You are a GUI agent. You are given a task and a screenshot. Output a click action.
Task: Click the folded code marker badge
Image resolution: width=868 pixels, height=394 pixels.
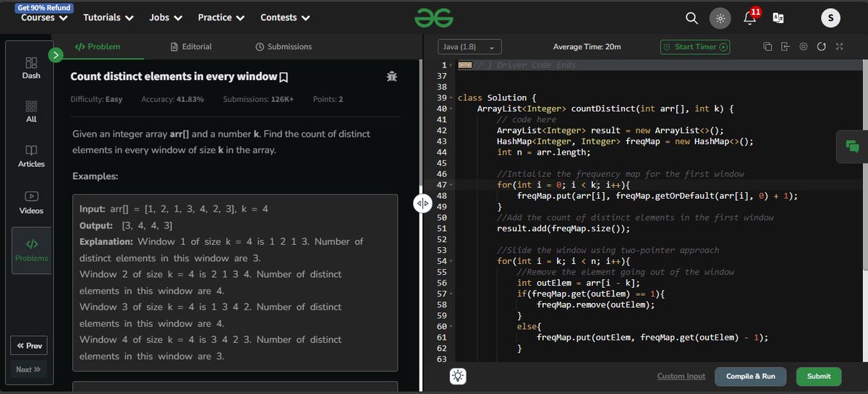[x=465, y=65]
